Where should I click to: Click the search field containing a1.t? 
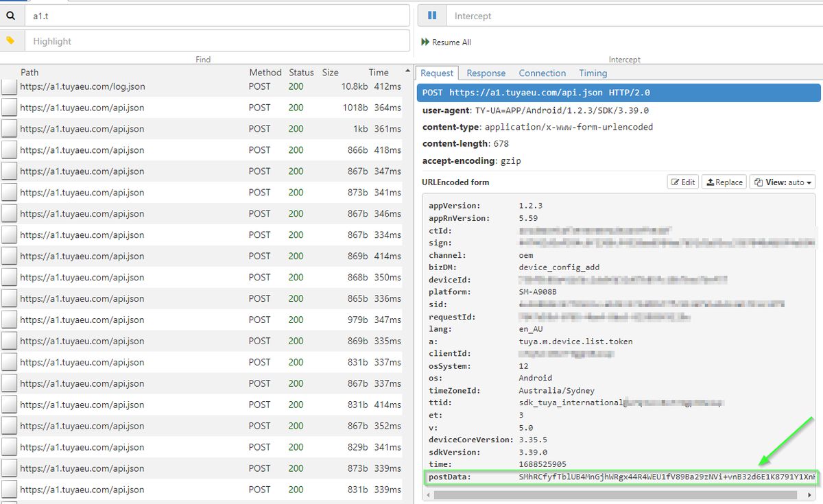[218, 15]
